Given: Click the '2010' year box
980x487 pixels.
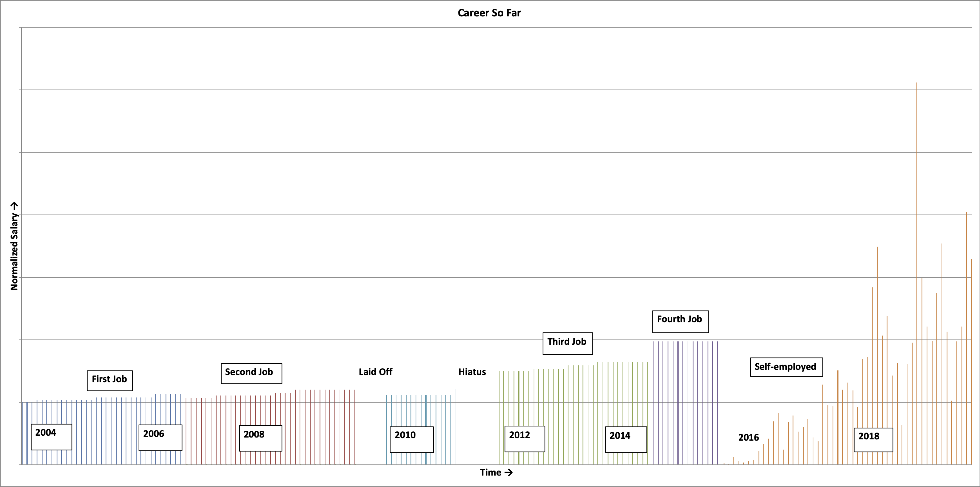Looking at the screenshot, I should tap(412, 439).
